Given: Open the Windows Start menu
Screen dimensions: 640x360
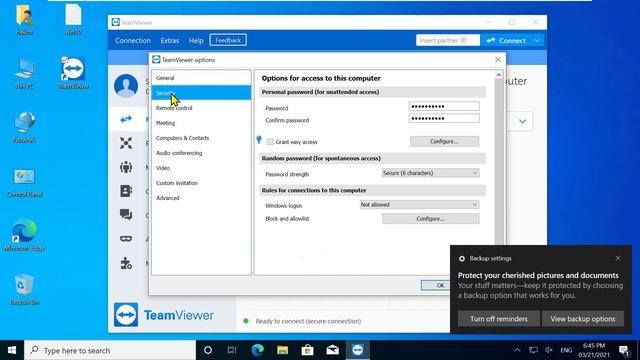Looking at the screenshot, I should coord(12,350).
